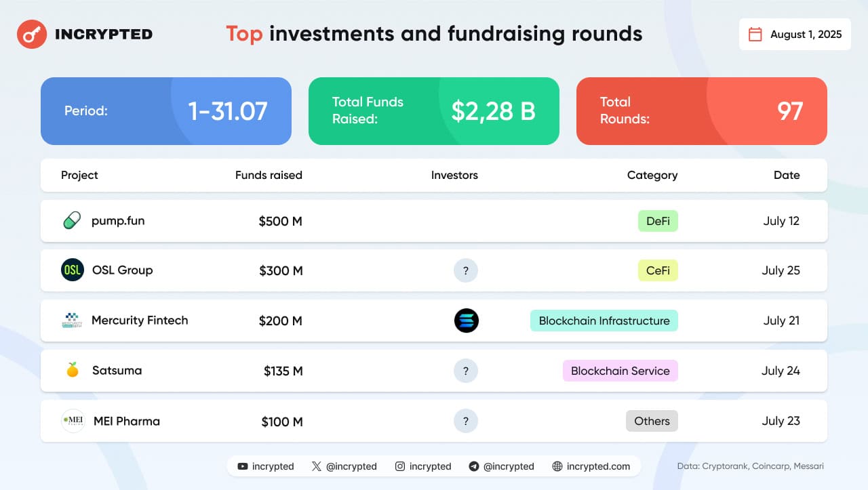868x490 pixels.
Task: Open the incrypted Instagram link
Action: pos(423,466)
